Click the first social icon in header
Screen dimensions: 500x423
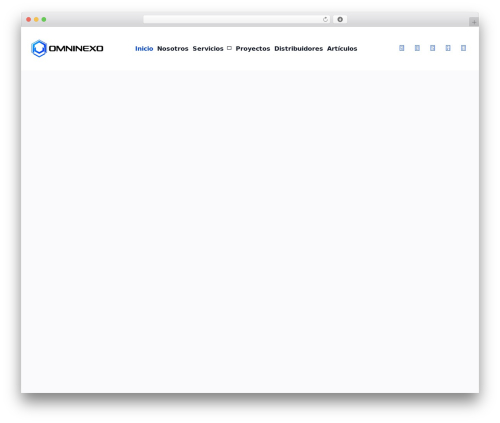coord(402,48)
